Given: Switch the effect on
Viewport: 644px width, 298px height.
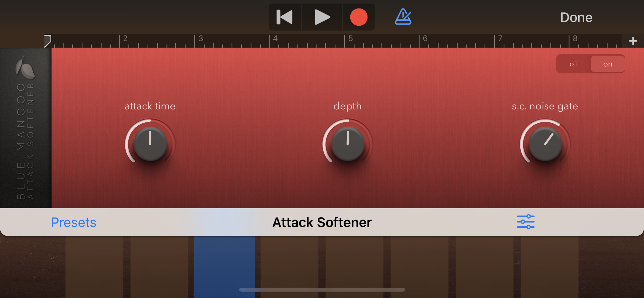Looking at the screenshot, I should 608,64.
